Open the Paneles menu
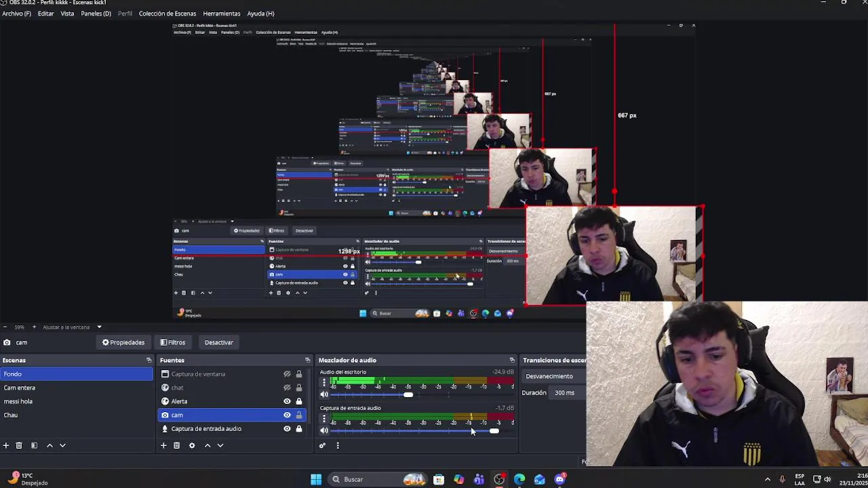 point(96,14)
